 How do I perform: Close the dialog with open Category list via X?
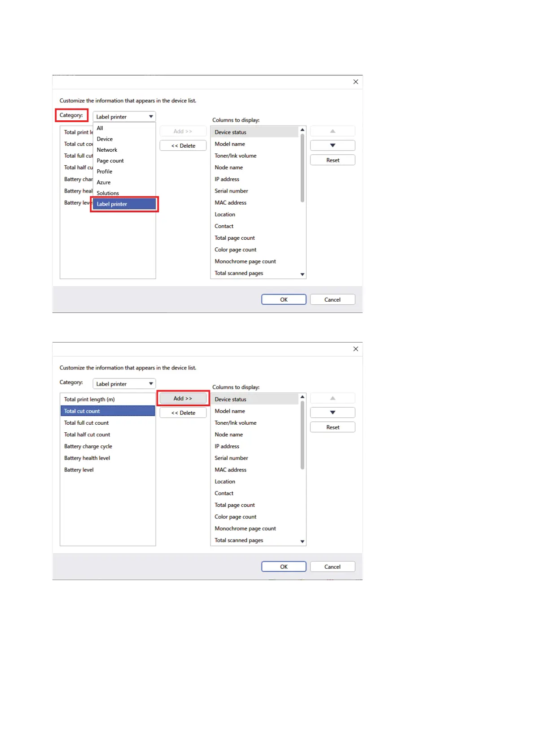[x=356, y=82]
